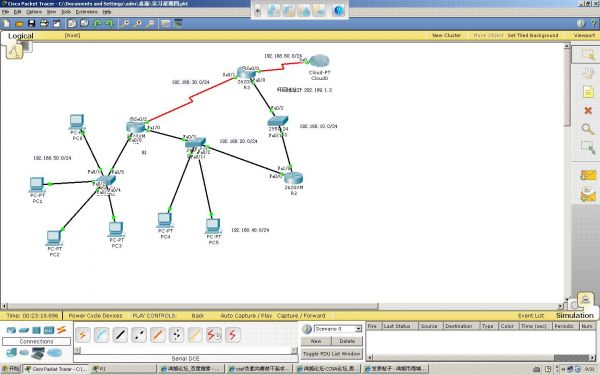Select the Place Note tool
600x375 pixels.
(588, 92)
